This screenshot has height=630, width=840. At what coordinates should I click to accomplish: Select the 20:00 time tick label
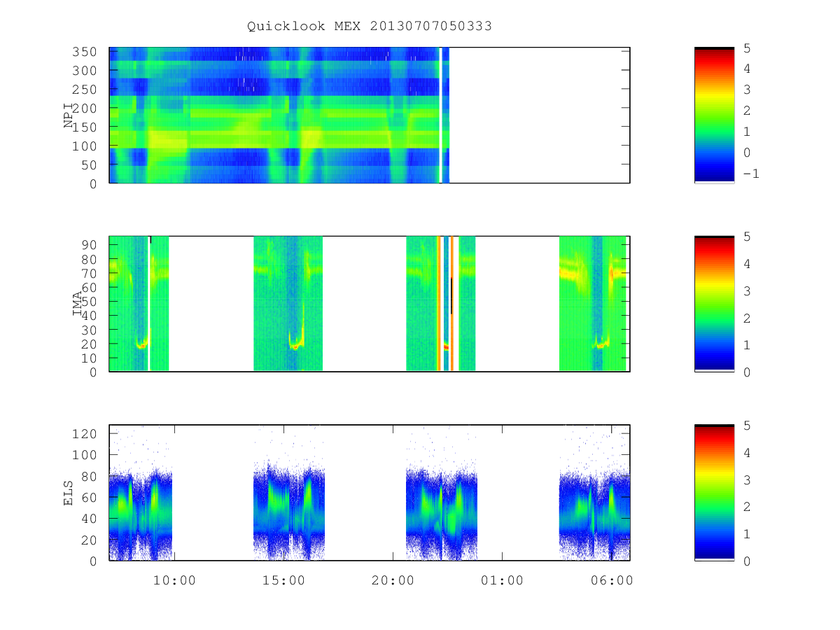click(393, 580)
